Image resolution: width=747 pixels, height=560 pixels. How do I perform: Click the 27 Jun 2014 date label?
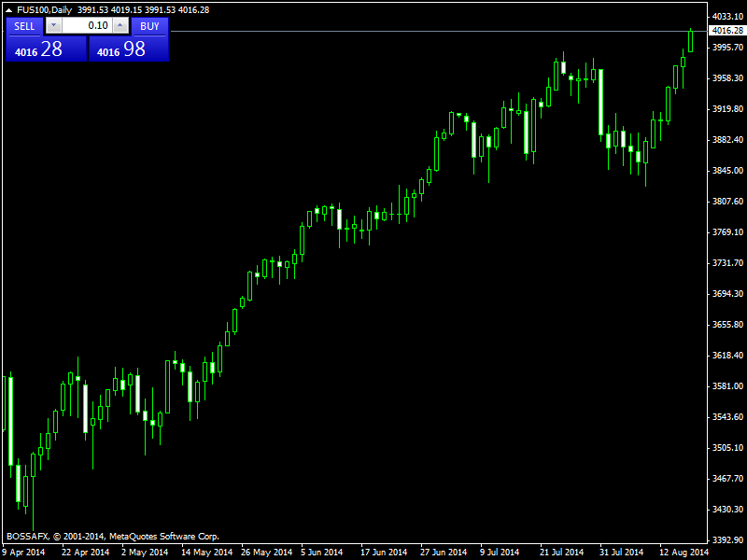point(444,553)
